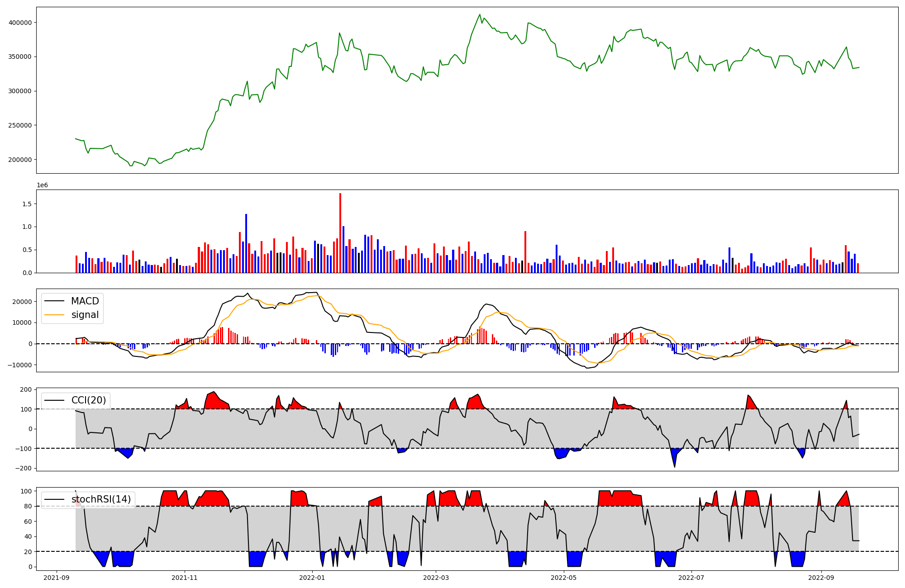Click the highest peak of the green price line

point(480,14)
